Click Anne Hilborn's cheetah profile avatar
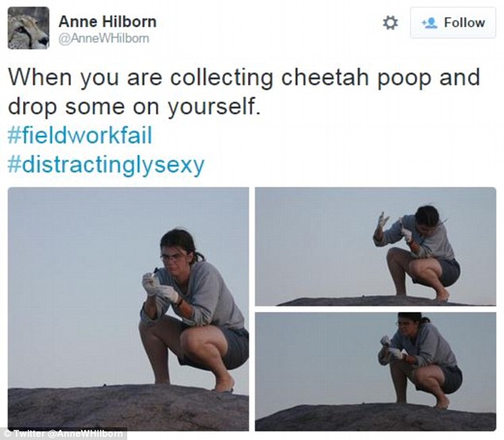Viewport: 504px width, 440px height. (29, 29)
